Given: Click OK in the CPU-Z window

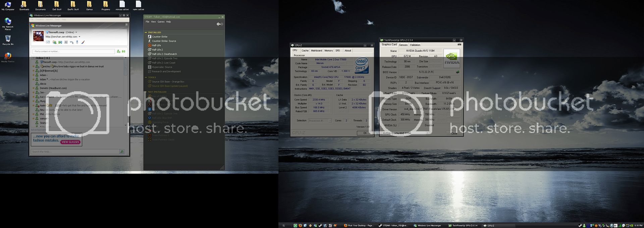Looking at the screenshot, I should click(365, 133).
